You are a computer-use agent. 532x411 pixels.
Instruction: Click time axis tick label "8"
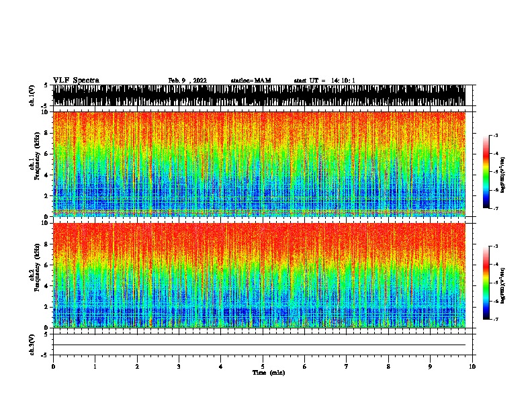(388, 367)
